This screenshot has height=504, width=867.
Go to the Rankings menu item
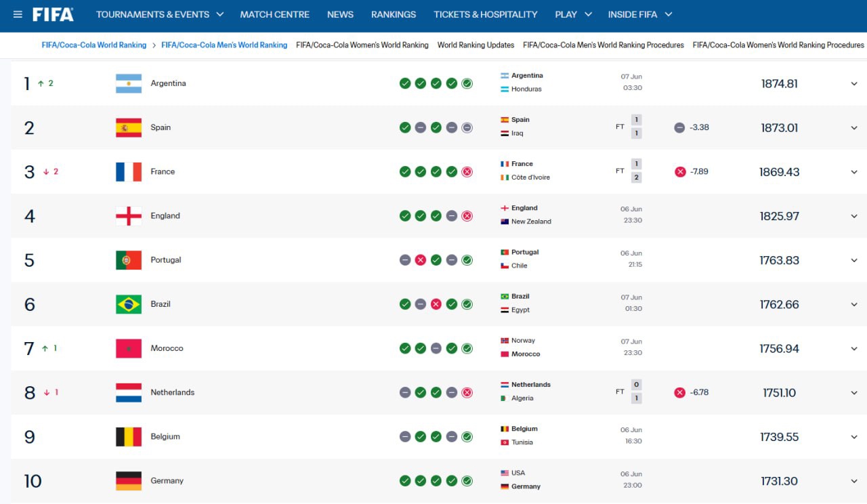pos(394,14)
